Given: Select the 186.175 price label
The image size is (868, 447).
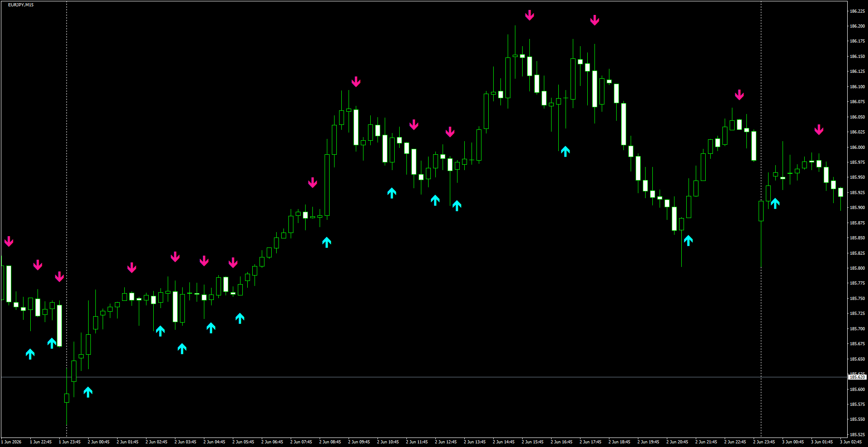Looking at the screenshot, I should point(857,41).
